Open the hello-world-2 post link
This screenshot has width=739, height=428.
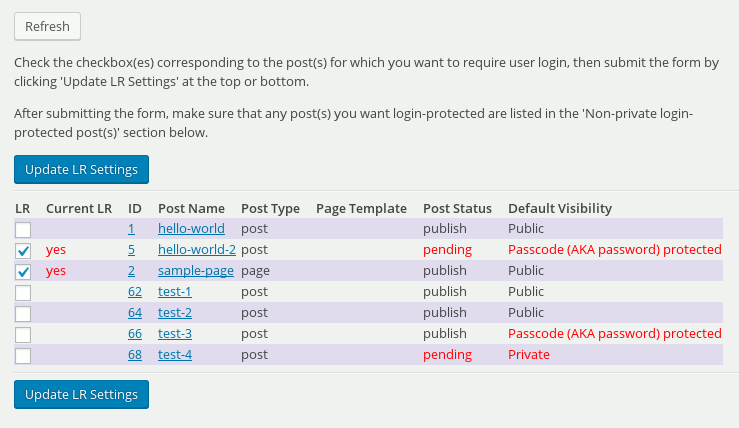(196, 250)
